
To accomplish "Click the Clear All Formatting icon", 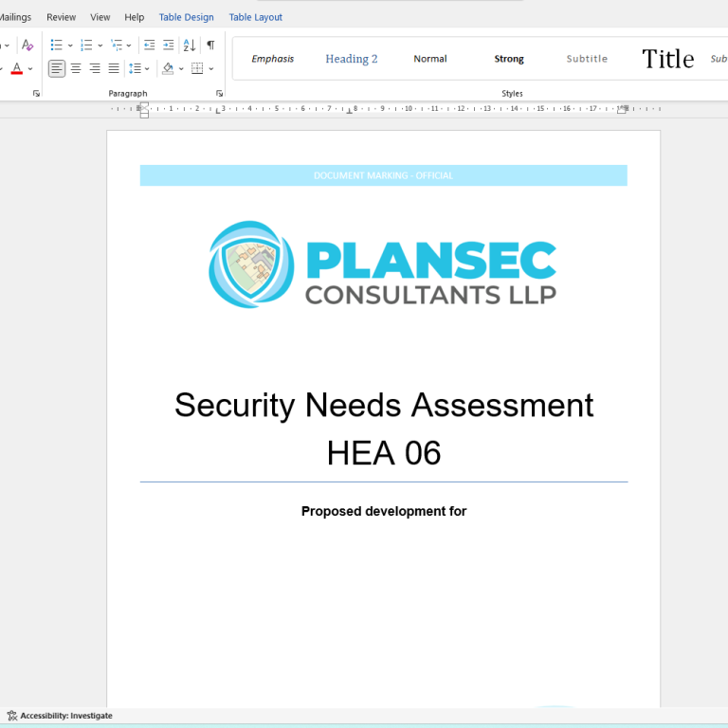I will click(27, 45).
